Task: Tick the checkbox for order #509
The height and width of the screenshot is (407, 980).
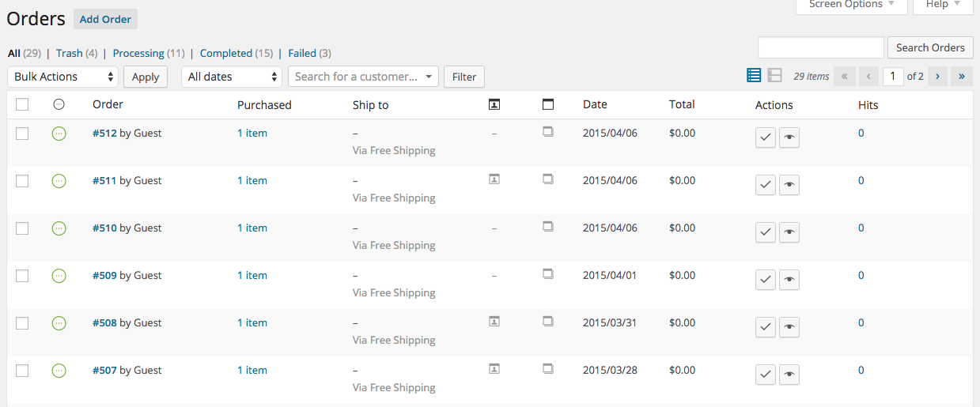Action: pyautogui.click(x=22, y=276)
